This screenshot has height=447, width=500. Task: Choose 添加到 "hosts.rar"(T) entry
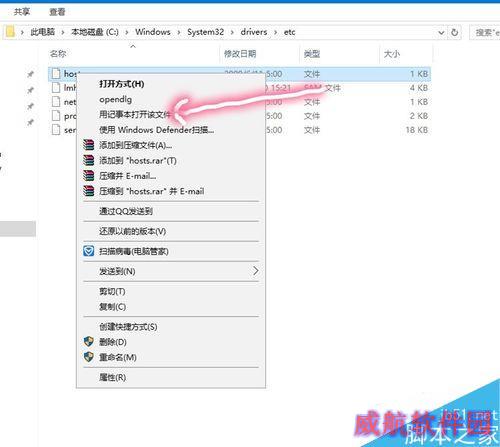click(138, 161)
